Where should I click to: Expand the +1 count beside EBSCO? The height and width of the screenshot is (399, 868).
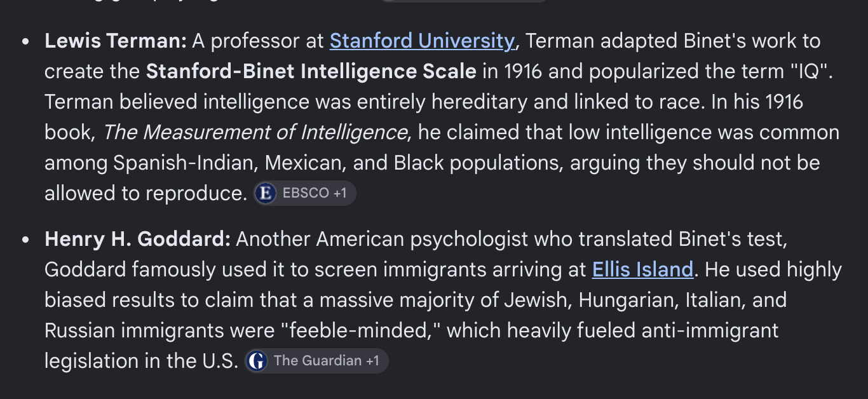pos(340,193)
